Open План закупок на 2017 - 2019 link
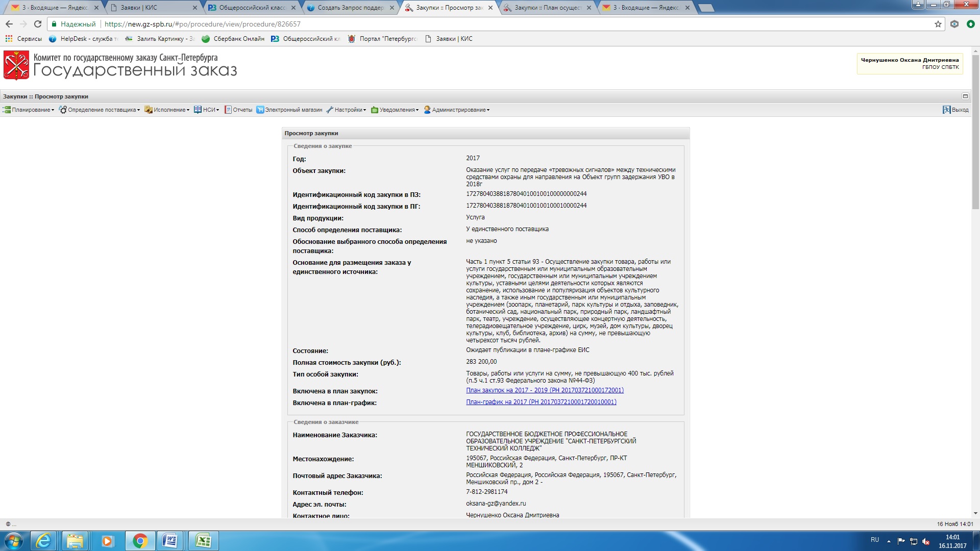The image size is (980, 551). (545, 390)
